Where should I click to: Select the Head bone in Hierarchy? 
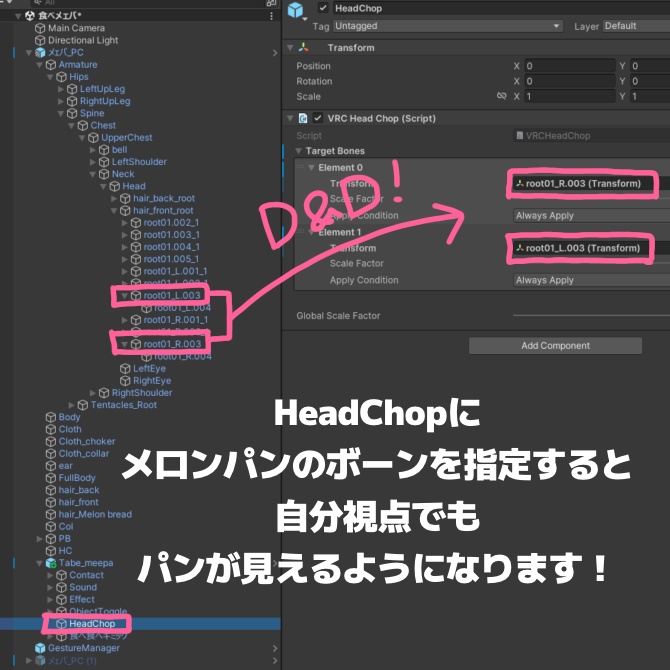(134, 186)
